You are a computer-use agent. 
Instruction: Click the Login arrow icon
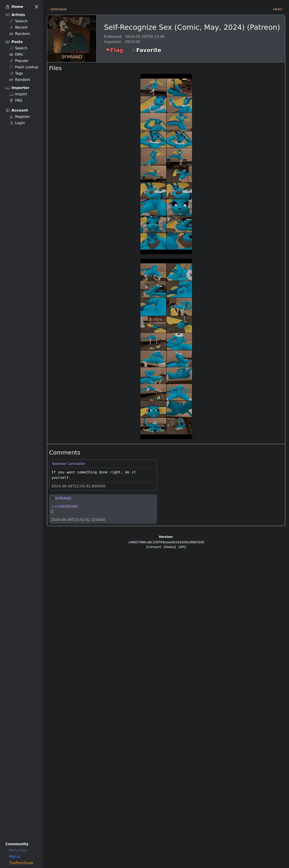(11, 123)
